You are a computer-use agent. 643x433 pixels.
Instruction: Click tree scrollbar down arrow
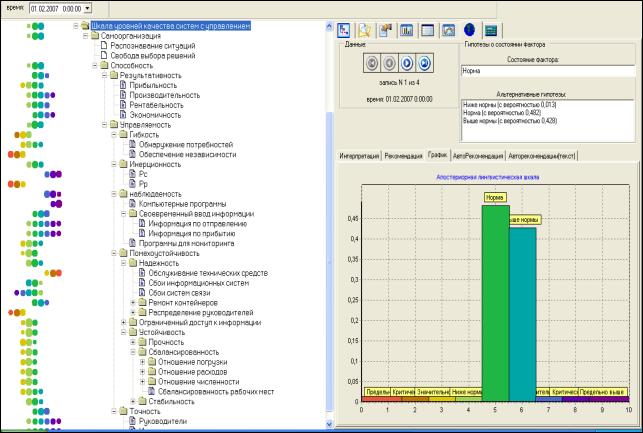pyautogui.click(x=329, y=424)
